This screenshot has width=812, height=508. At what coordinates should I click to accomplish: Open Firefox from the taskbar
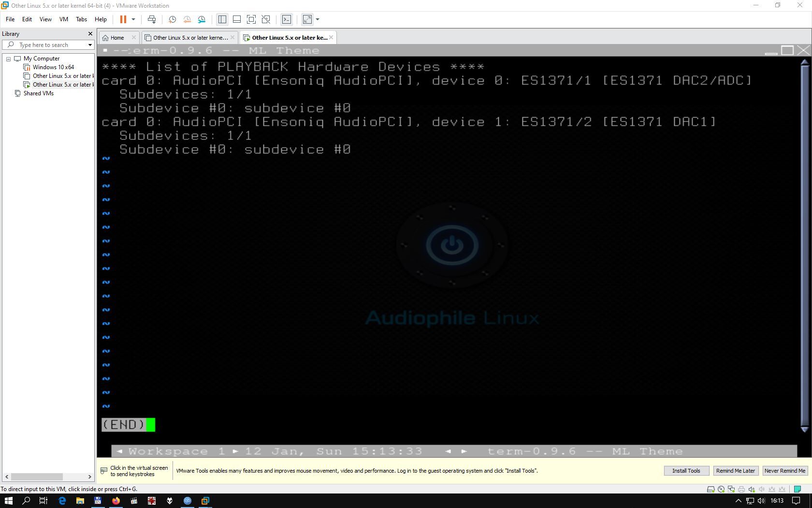pos(116,501)
